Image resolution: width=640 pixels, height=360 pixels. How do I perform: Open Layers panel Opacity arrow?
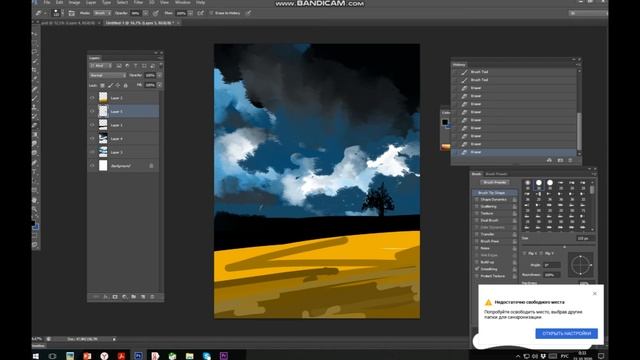pyautogui.click(x=159, y=76)
